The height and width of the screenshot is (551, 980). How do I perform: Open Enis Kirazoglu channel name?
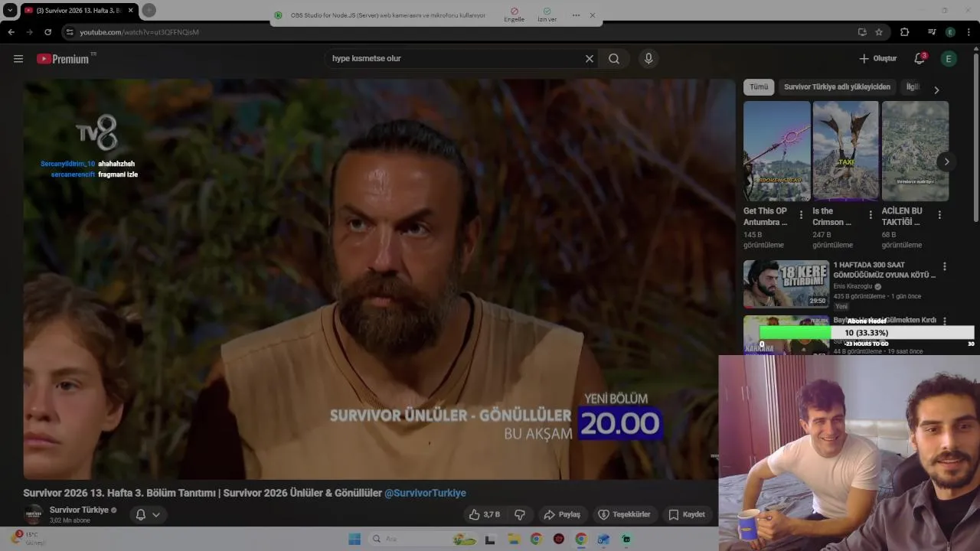pyautogui.click(x=854, y=287)
